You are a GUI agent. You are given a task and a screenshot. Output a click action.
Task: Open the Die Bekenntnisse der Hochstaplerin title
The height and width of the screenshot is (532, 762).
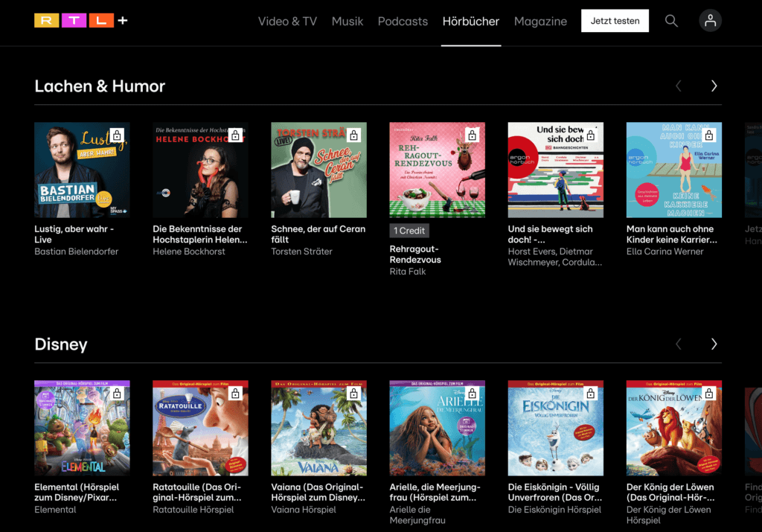(199, 234)
